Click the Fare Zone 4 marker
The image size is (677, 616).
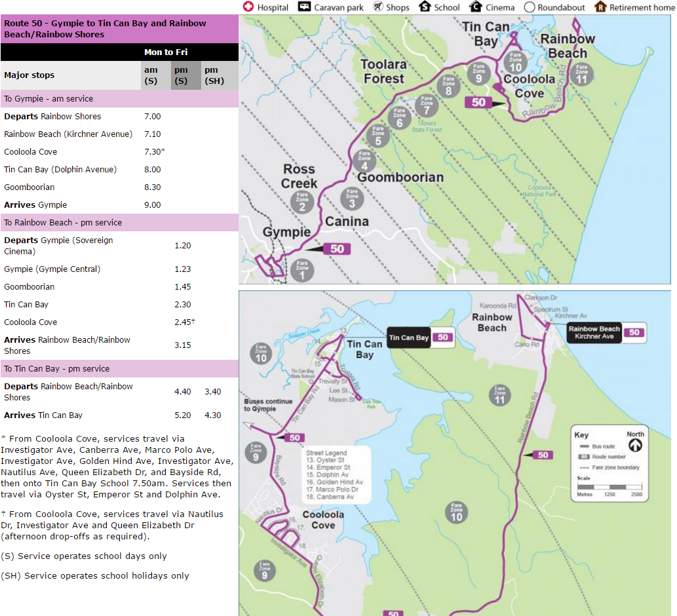[x=364, y=161]
